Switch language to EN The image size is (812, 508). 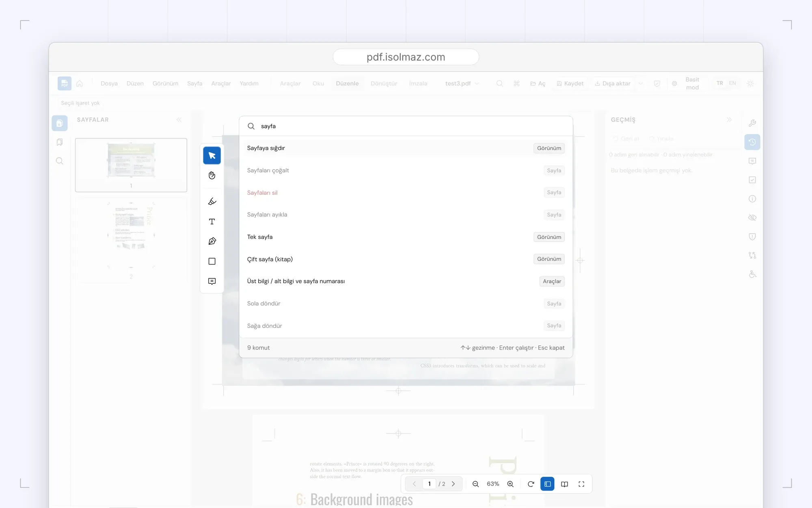[x=732, y=83]
